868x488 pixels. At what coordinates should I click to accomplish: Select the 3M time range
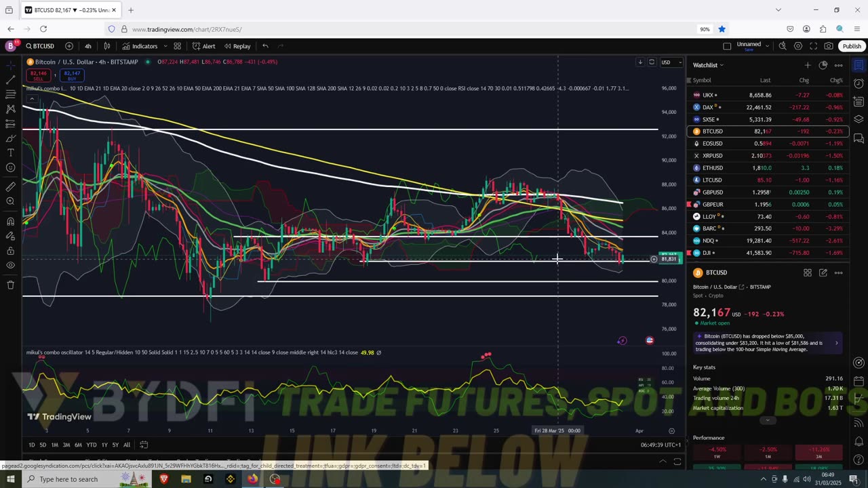tap(66, 445)
